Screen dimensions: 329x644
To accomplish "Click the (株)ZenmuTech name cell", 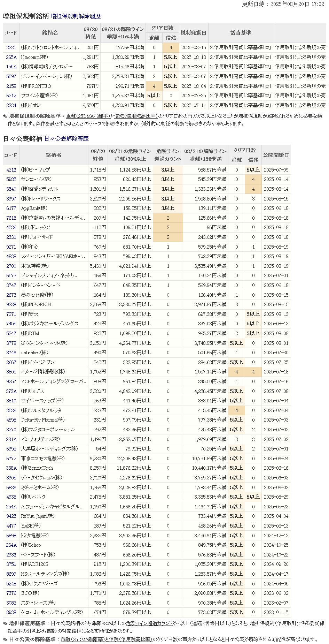I will (53, 468).
